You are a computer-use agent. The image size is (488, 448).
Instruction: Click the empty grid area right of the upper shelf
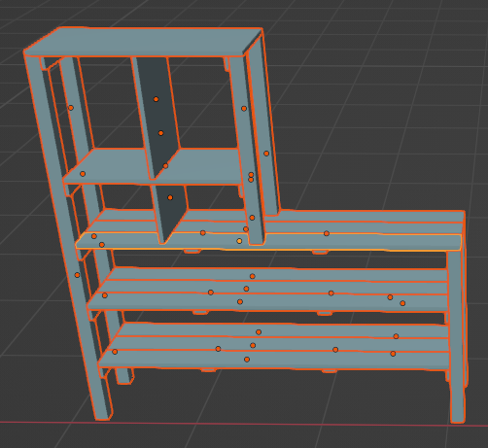coord(372,114)
